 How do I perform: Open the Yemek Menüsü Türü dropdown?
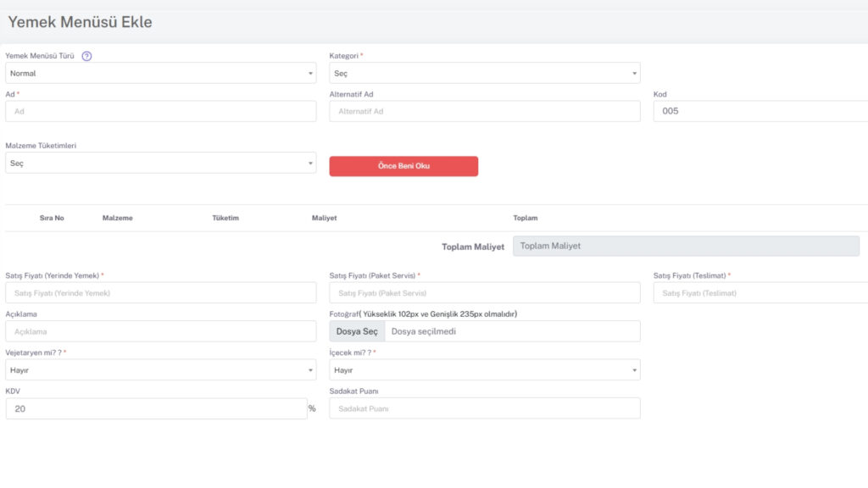[160, 73]
